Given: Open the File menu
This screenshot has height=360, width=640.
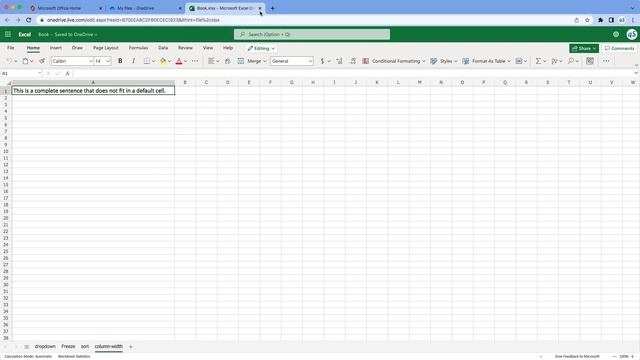Looking at the screenshot, I should [11, 48].
